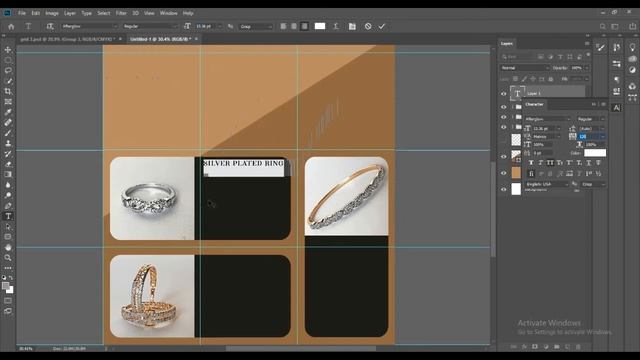640x360 pixels.
Task: Open font family dropdown in Character panel
Action: pos(548,119)
